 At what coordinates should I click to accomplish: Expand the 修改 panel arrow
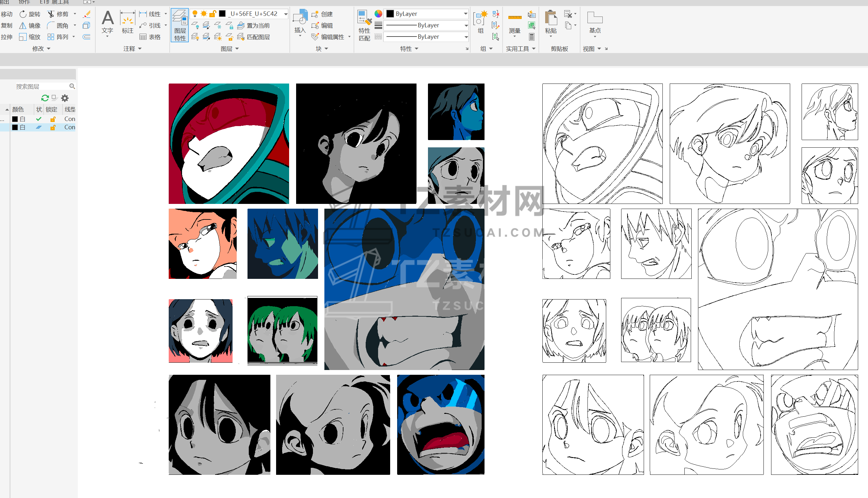coord(49,49)
